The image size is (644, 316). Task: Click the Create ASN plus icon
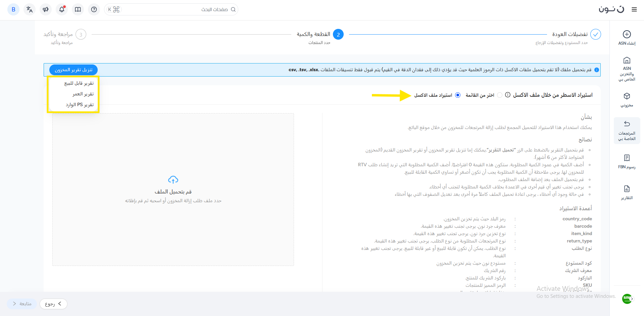point(627,34)
